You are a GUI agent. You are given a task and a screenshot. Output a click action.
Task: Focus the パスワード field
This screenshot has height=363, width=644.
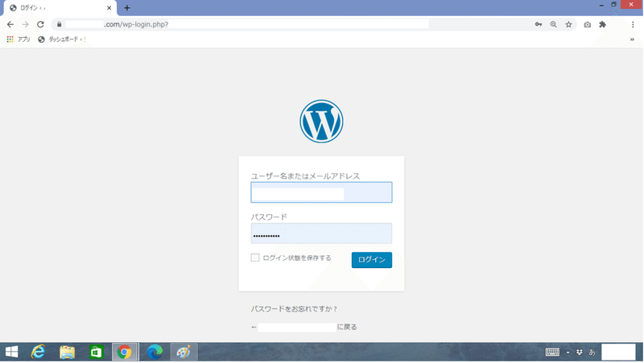pos(321,233)
